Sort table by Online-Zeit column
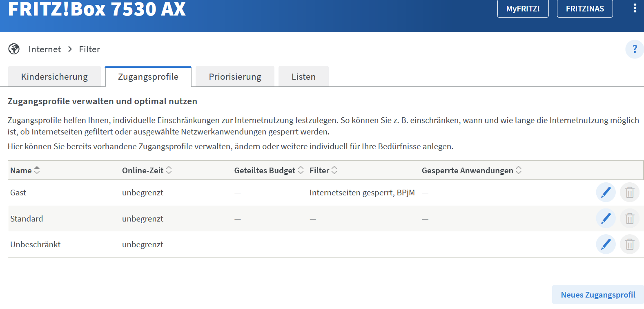 (x=147, y=170)
